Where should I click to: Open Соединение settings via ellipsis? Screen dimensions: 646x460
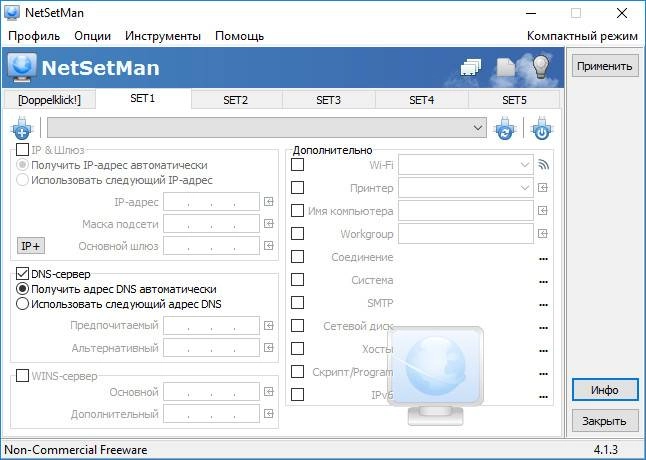click(543, 259)
